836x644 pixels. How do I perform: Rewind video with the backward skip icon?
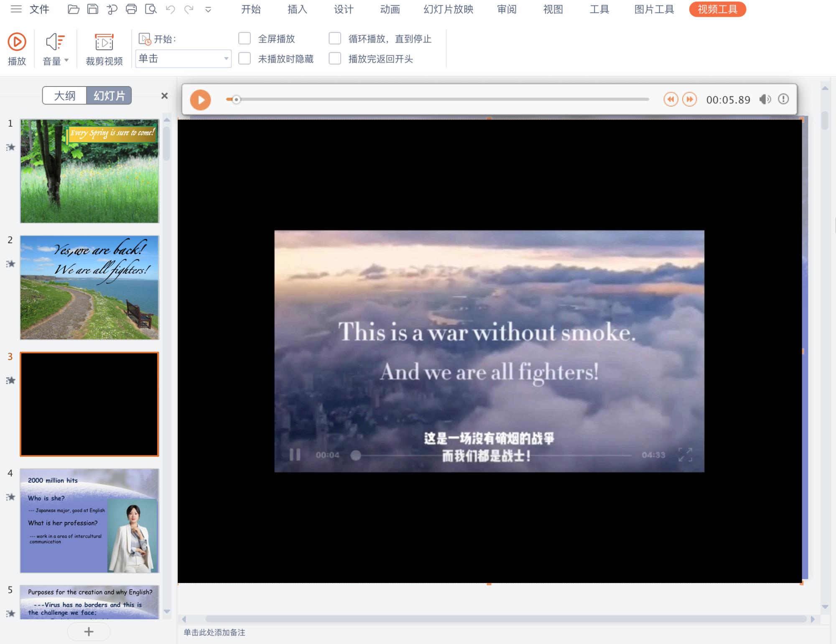coord(670,99)
